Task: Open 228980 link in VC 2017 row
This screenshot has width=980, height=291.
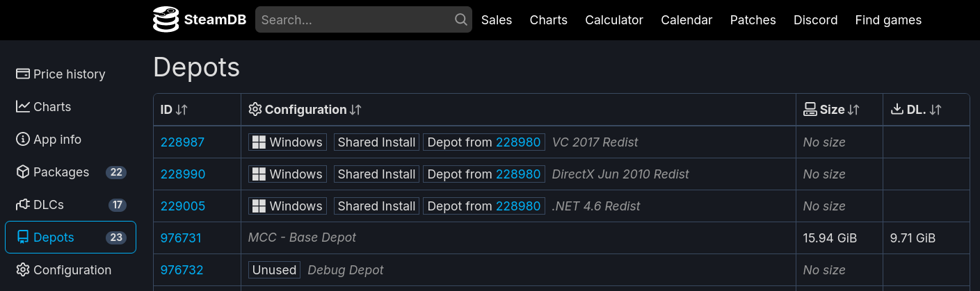Action: [518, 142]
